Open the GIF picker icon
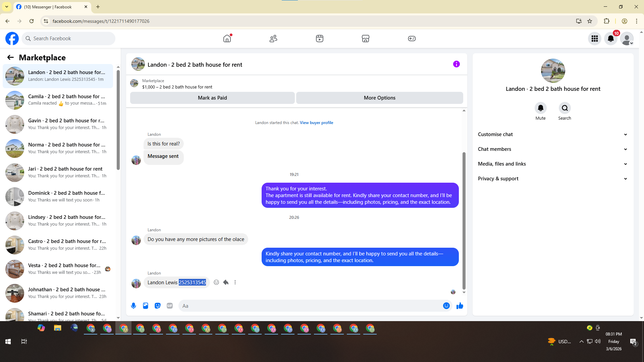The image size is (644, 362). tap(170, 306)
